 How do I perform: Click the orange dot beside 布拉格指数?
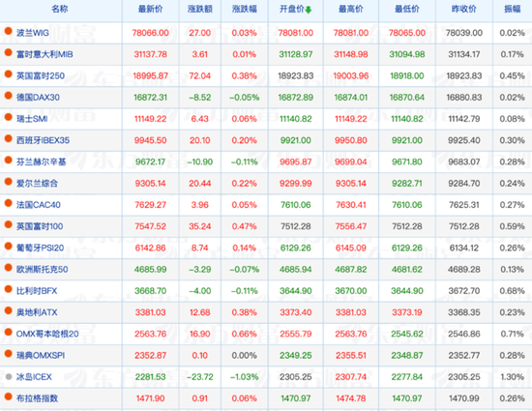click(9, 397)
